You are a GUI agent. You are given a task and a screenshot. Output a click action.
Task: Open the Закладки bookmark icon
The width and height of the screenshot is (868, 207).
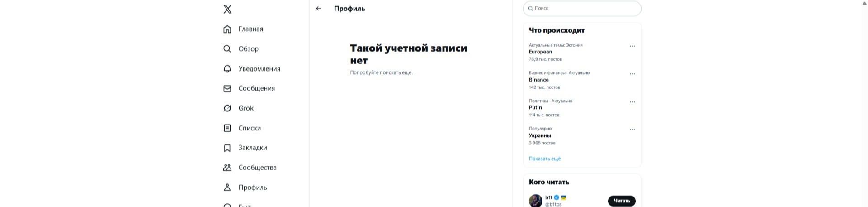click(227, 148)
